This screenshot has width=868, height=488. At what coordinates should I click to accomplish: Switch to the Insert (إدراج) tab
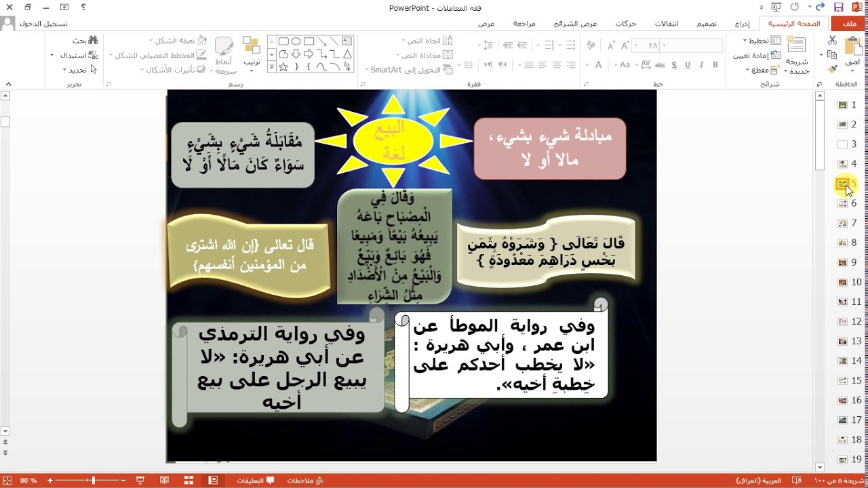[742, 24]
